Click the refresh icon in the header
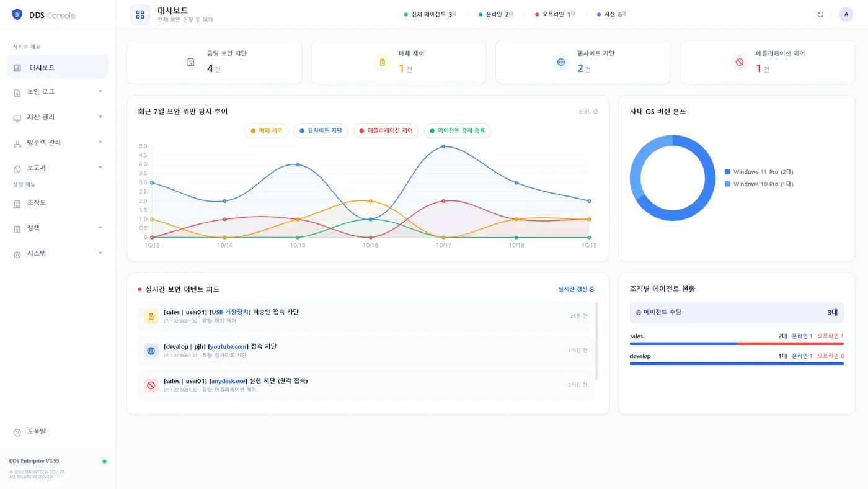Screen dimensions: 868x489 (820, 14)
